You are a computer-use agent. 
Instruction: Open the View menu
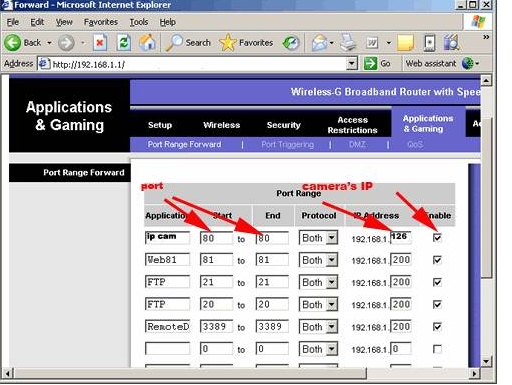(64, 22)
